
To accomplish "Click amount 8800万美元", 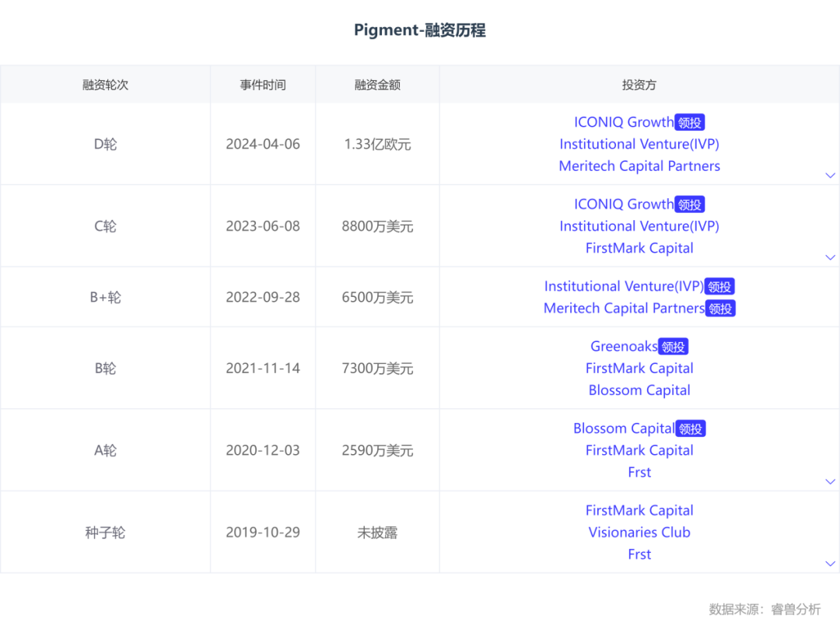I will (x=377, y=226).
